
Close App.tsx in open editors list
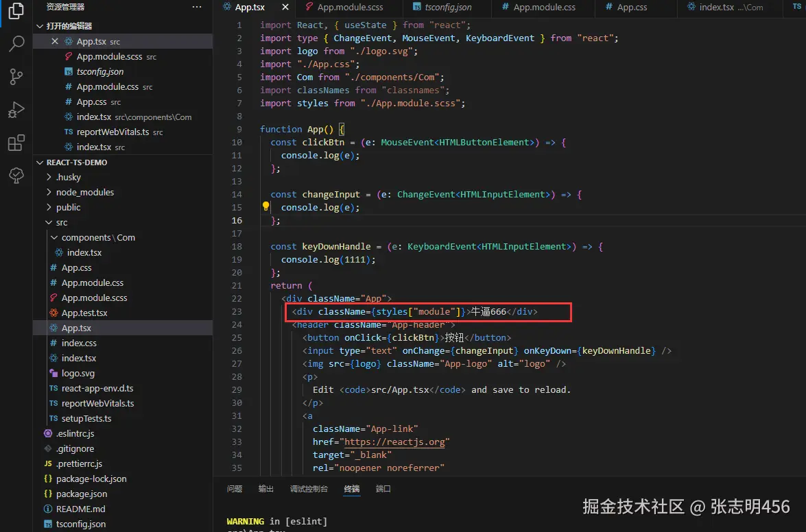tap(54, 42)
